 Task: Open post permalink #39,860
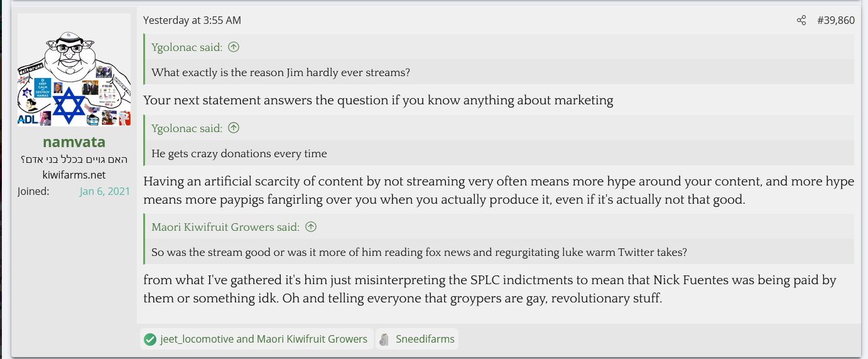(835, 21)
